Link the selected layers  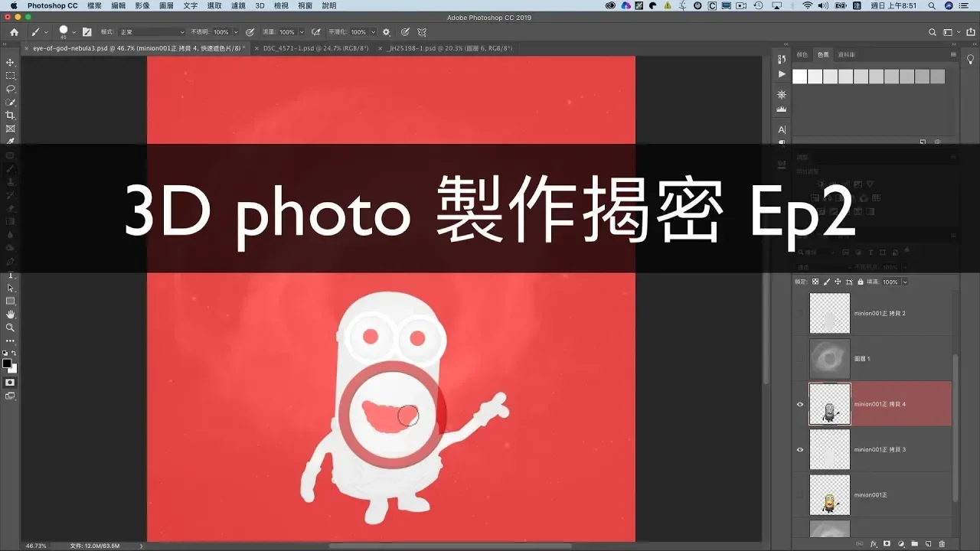(860, 543)
